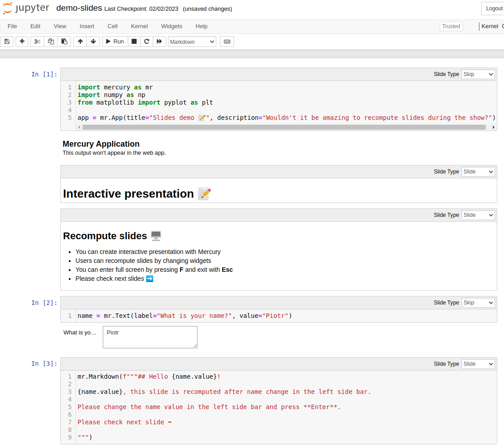
Task: Cut the selected cell
Action: click(x=37, y=41)
